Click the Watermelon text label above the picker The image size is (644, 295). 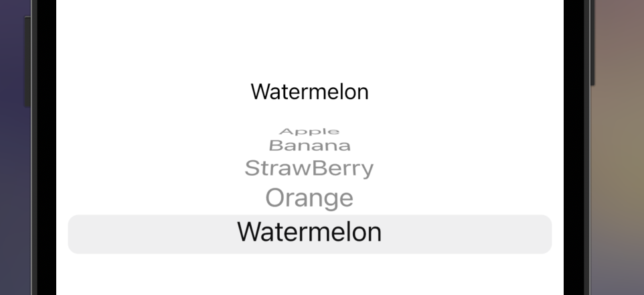click(310, 91)
